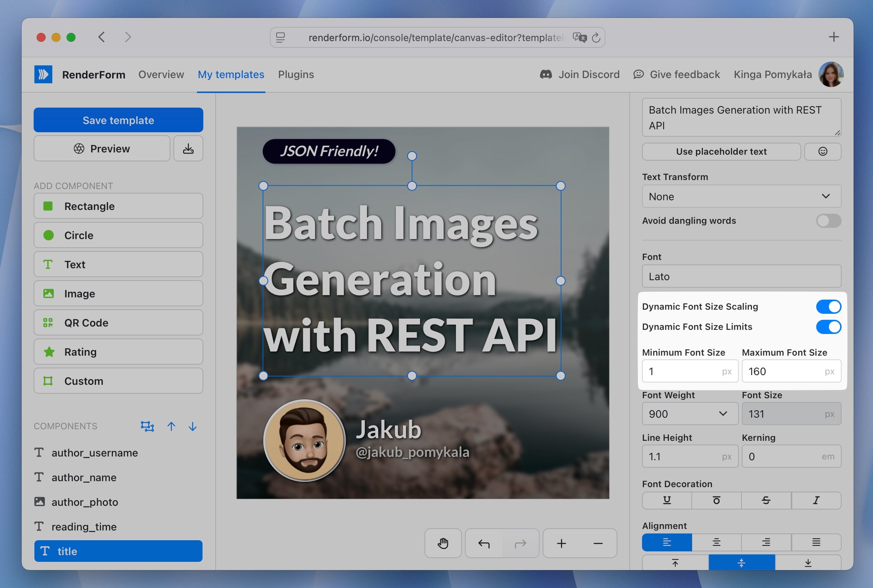Open the Lato font selector
Screen dimensions: 873x588
pyautogui.click(x=741, y=276)
